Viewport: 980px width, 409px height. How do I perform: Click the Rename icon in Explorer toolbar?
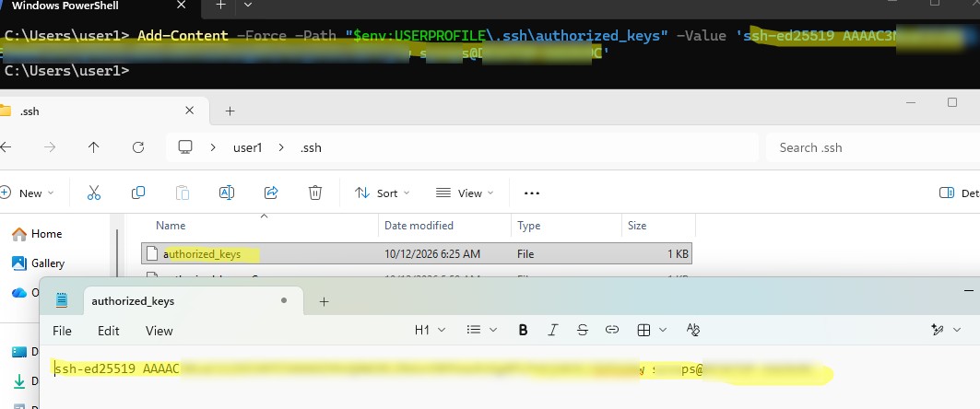(226, 193)
